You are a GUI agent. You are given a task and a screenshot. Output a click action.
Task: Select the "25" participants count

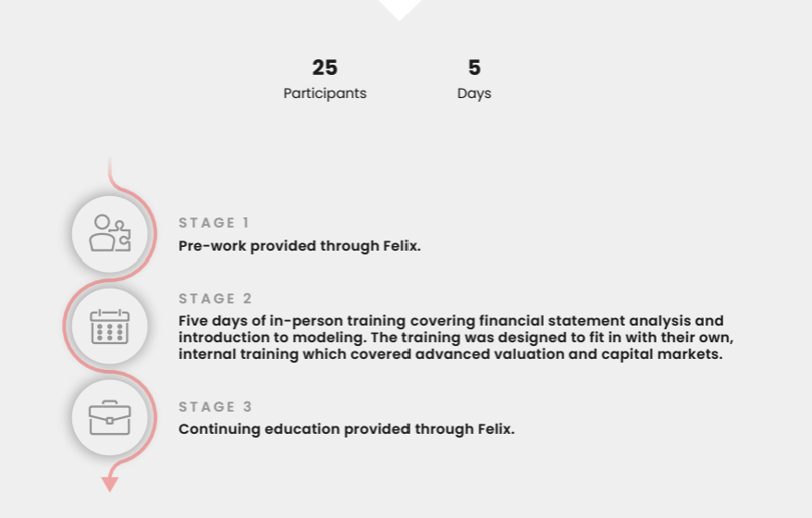[325, 68]
